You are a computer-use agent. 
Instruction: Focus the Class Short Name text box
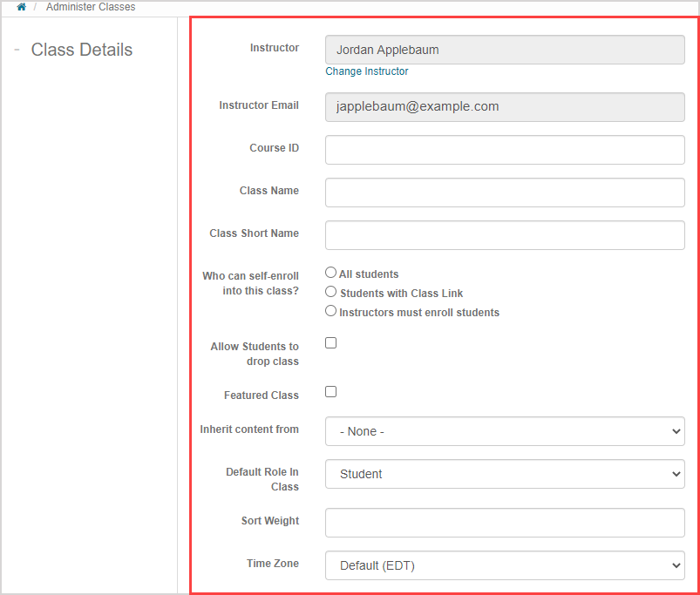(x=504, y=235)
